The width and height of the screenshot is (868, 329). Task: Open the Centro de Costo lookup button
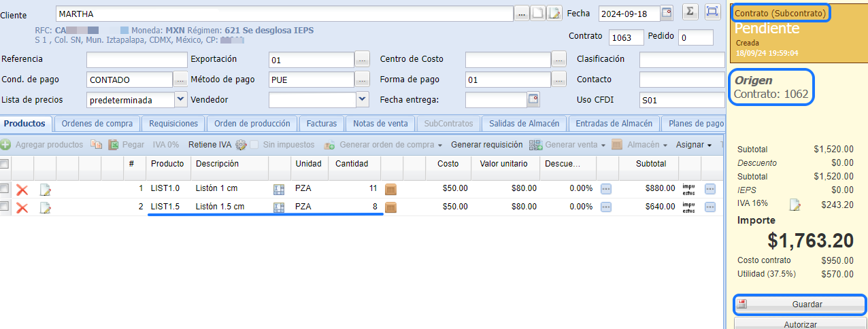tap(559, 59)
